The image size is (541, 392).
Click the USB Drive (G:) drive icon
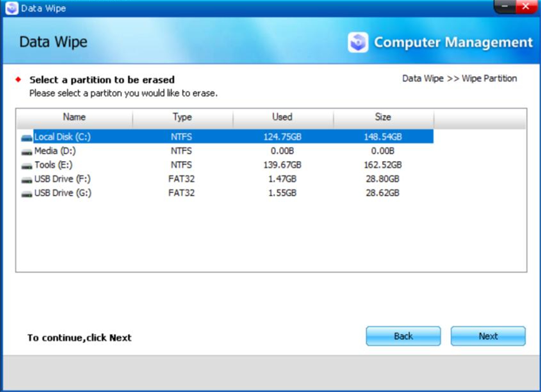coord(27,193)
